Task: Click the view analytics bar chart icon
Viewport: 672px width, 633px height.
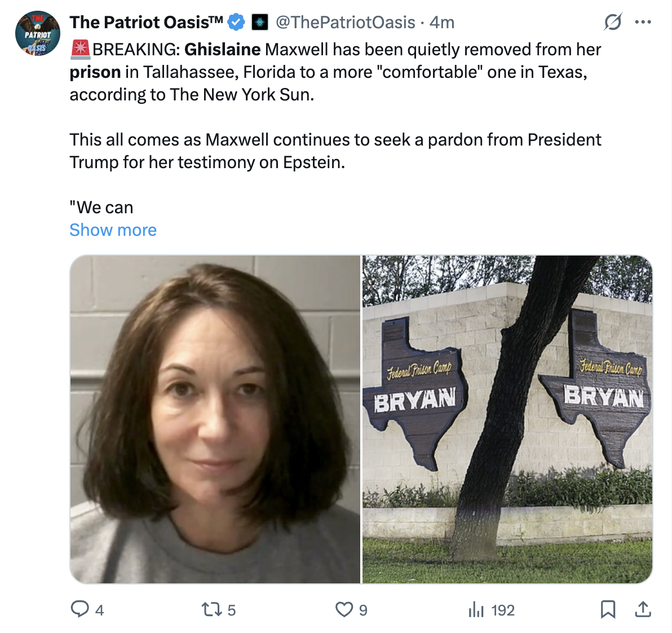Action: 476,609
